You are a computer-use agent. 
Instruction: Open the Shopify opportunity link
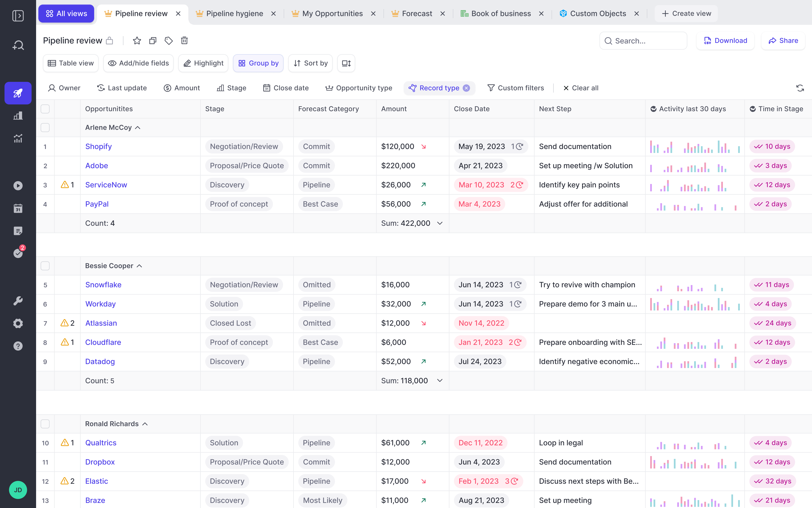coord(98,147)
